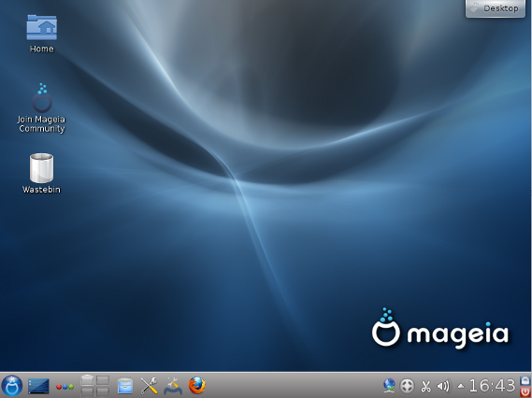This screenshot has width=532, height=398.
Task: Launch the Dolphin file manager icon
Action: 125,386
